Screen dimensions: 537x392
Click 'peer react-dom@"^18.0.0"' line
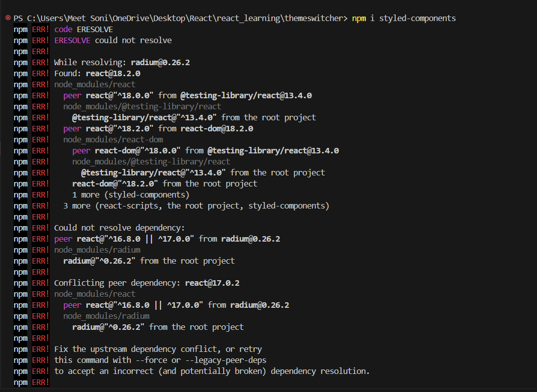coord(206,151)
